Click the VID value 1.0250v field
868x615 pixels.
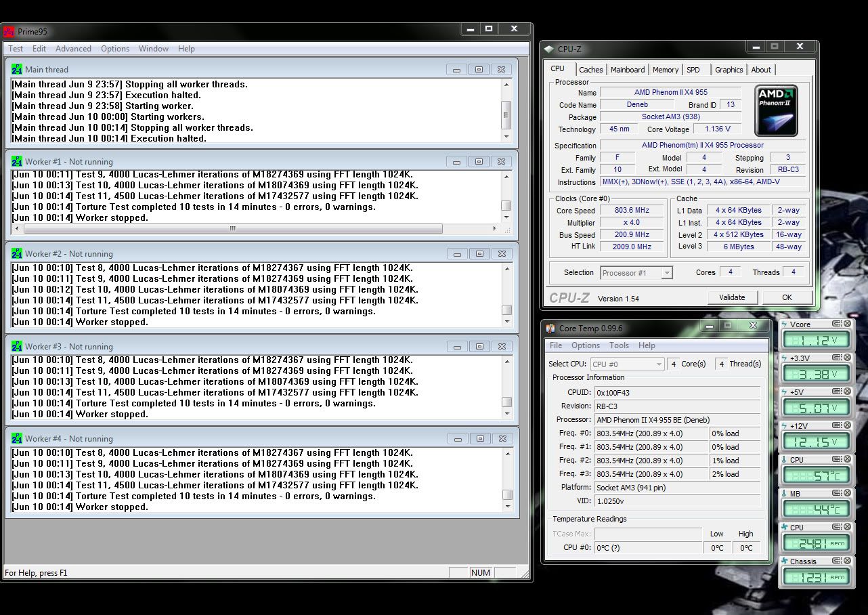677,501
